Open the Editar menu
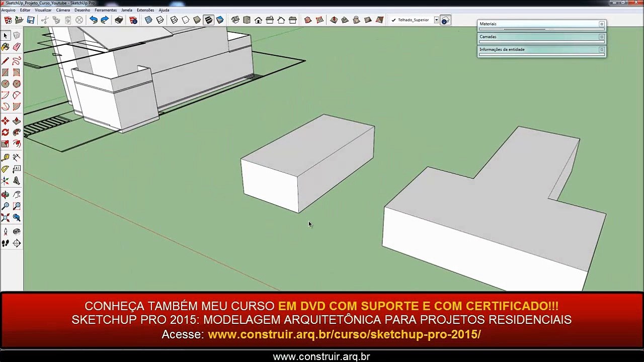This screenshot has height=362, width=644. 25,10
